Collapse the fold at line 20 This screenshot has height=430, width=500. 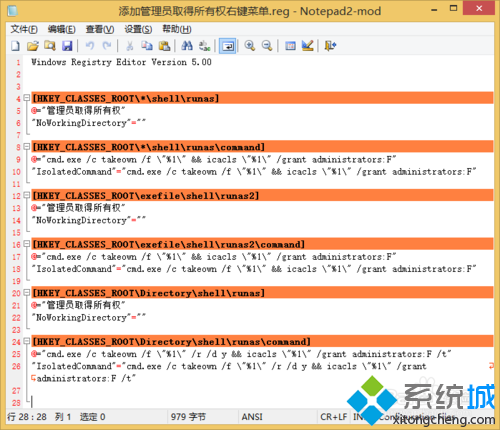27,293
